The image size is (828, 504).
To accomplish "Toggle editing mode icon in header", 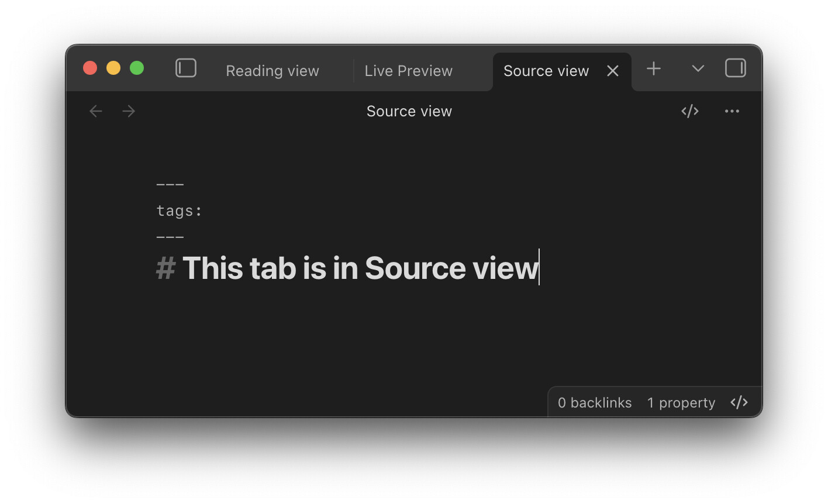I will (690, 111).
